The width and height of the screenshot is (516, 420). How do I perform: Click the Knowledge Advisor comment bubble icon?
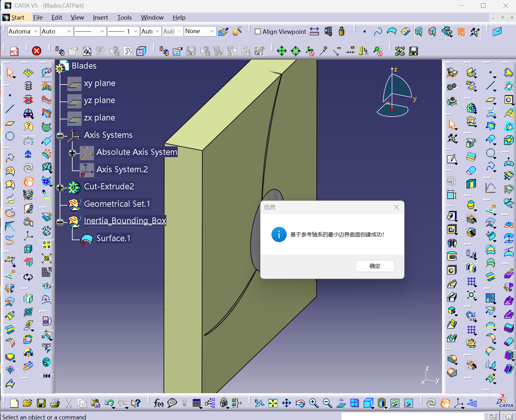click(x=172, y=403)
